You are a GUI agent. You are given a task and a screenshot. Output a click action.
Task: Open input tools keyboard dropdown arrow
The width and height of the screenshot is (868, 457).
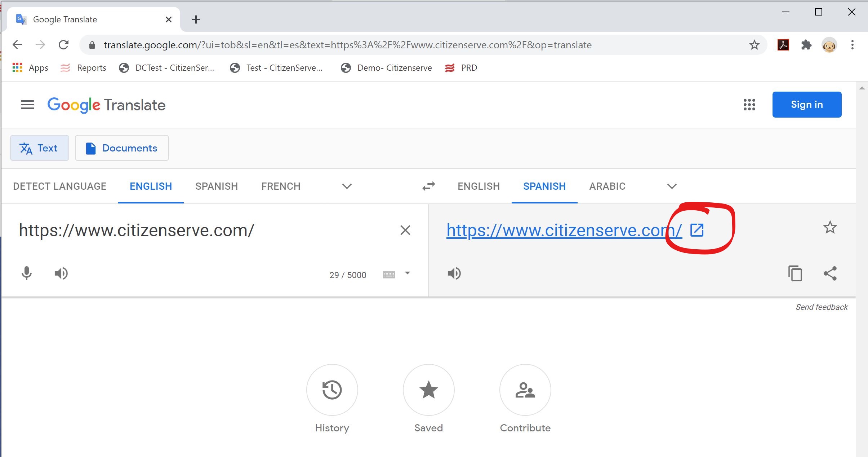tap(408, 273)
